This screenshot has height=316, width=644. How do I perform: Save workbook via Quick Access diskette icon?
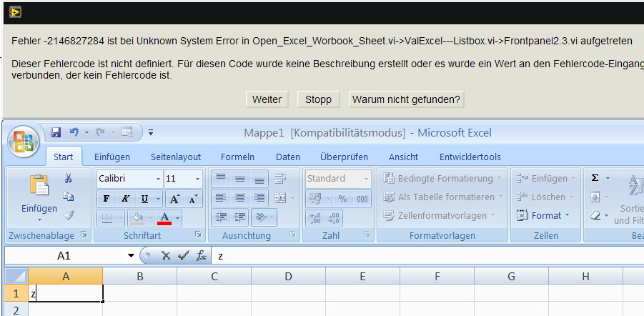[x=56, y=132]
